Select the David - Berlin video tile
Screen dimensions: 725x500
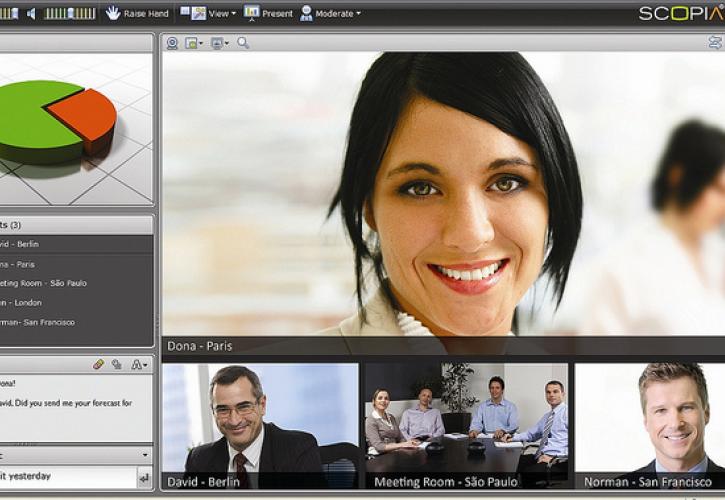coord(260,426)
